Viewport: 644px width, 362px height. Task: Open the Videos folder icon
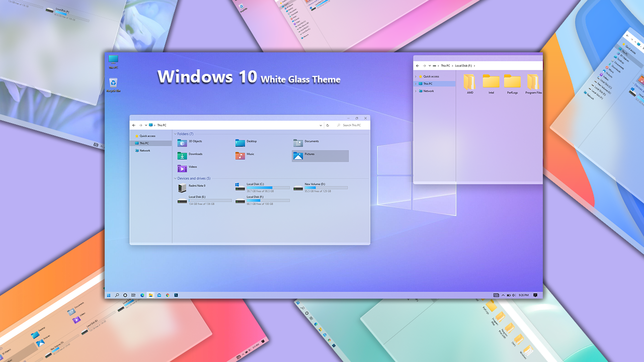pos(182,168)
